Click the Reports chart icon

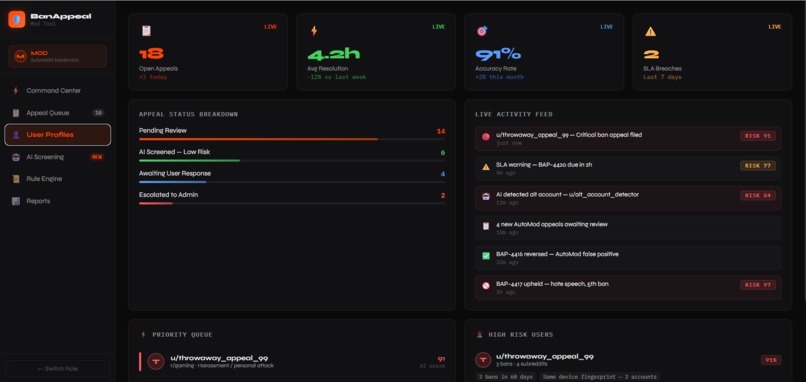click(16, 201)
